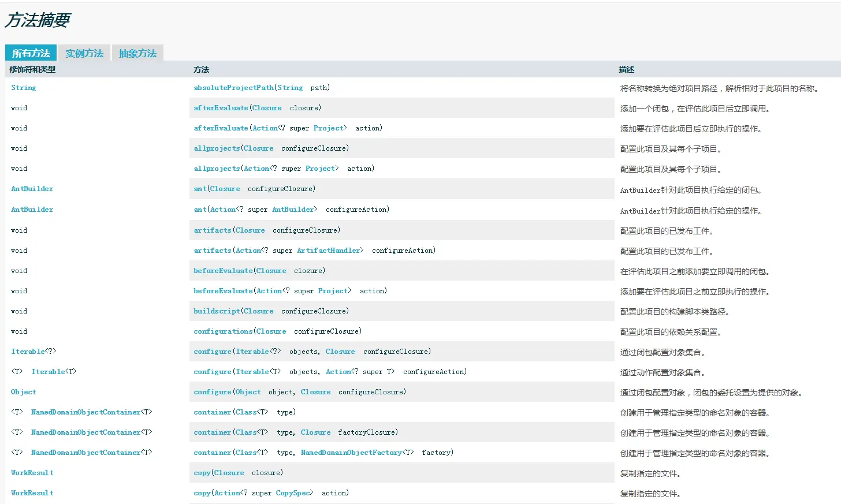Open Action link in beforeEvaluate row
This screenshot has height=504, width=841.
(x=269, y=291)
